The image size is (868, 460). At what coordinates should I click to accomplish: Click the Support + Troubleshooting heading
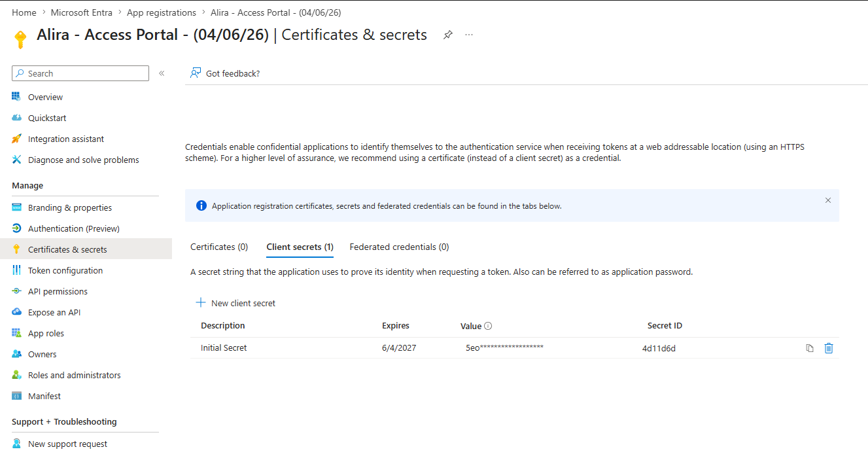coord(64,422)
